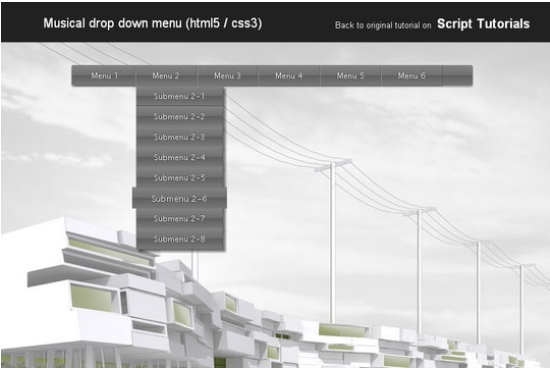Viewport: 550px width, 370px height.
Task: Click highlighted Submenu 2-6 item
Action: click(179, 199)
